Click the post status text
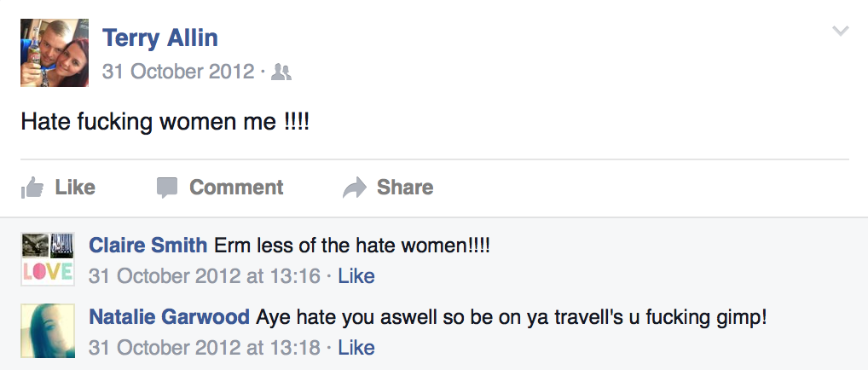 165,121
